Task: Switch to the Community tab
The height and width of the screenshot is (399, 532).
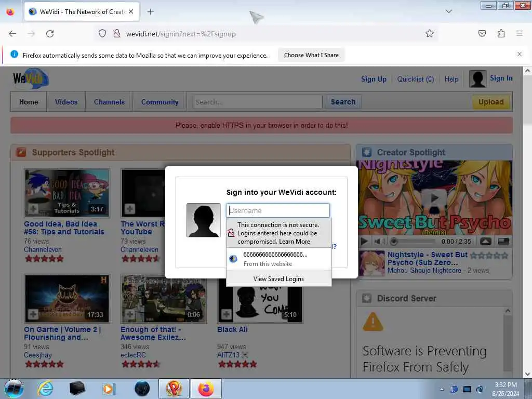Action: point(160,102)
